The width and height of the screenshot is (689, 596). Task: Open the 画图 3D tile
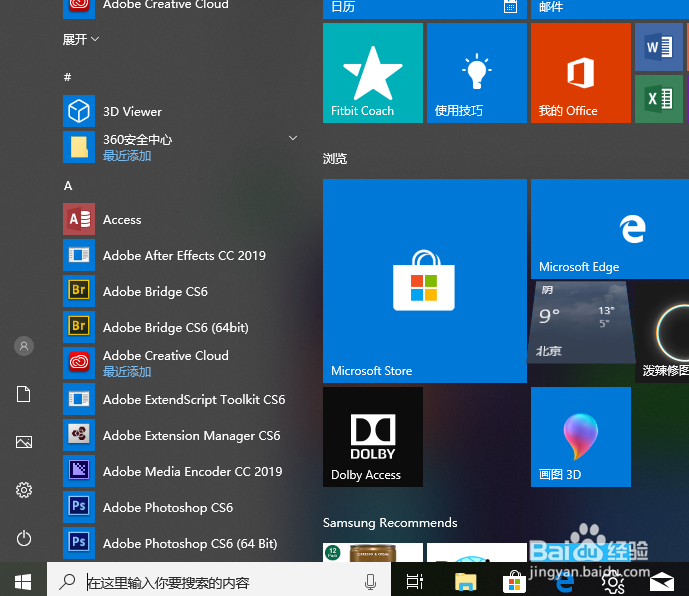[581, 437]
